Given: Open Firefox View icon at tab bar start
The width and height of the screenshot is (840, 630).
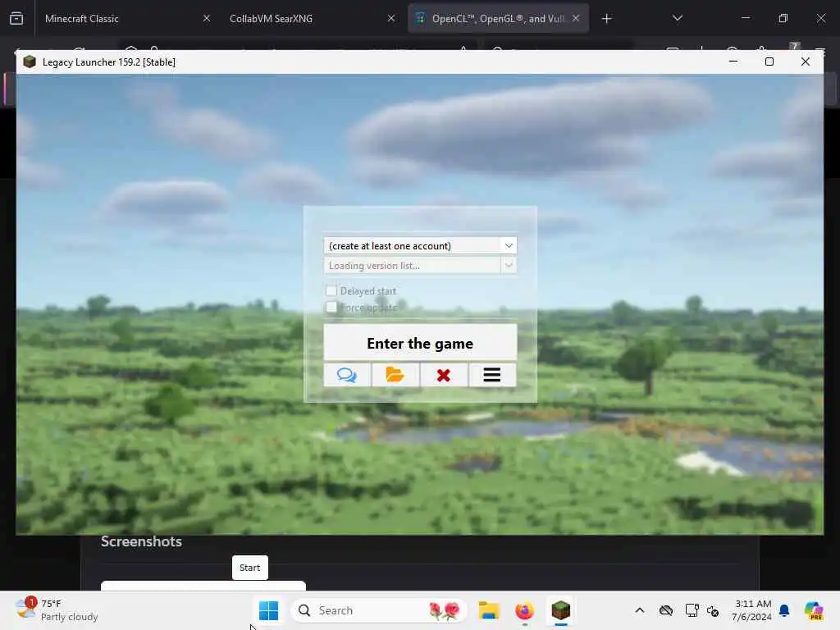Looking at the screenshot, I should [16, 19].
